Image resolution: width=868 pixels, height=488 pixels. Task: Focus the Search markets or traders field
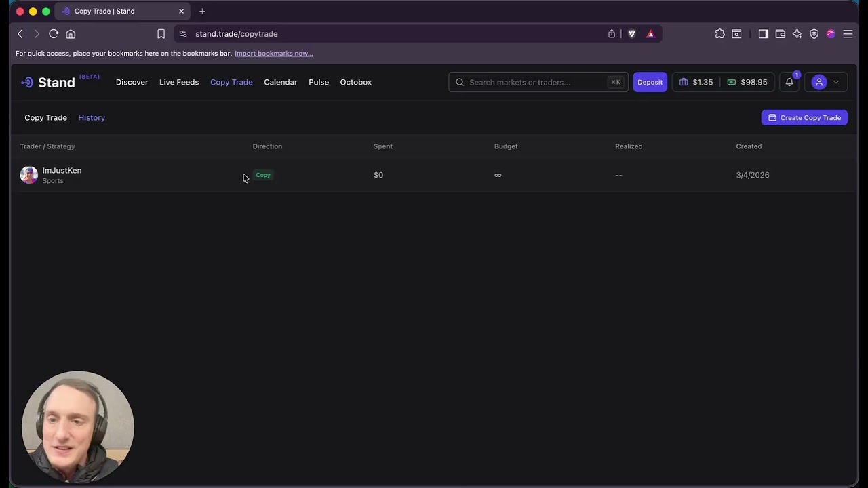538,82
